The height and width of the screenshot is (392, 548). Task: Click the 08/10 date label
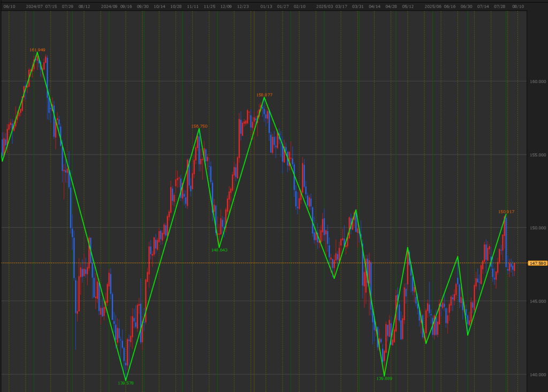[x=518, y=6]
